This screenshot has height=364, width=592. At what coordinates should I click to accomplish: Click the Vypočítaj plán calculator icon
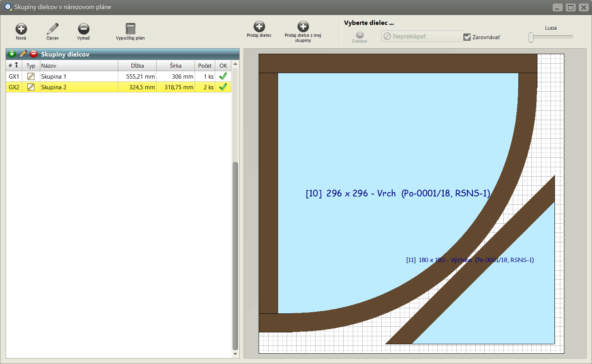tap(130, 29)
